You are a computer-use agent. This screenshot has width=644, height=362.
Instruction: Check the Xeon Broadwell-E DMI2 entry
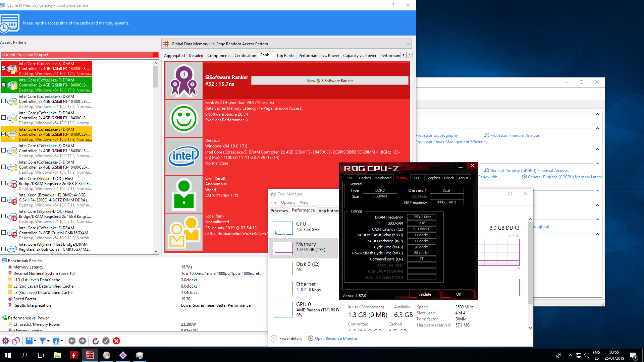coord(4,200)
